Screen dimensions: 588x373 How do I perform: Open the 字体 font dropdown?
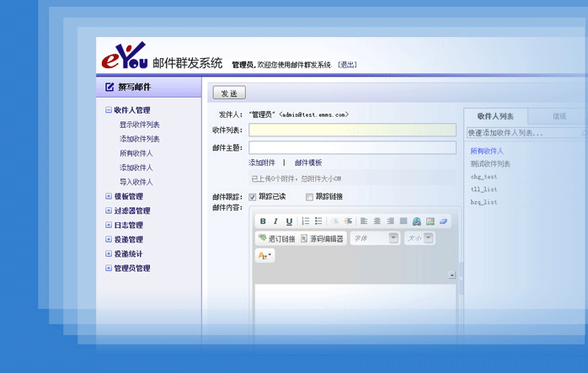pos(374,238)
